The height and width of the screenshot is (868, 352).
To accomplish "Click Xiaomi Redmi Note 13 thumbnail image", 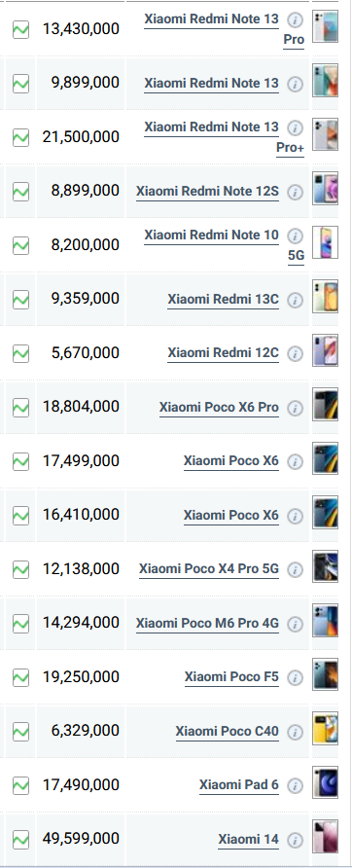I will [x=325, y=81].
